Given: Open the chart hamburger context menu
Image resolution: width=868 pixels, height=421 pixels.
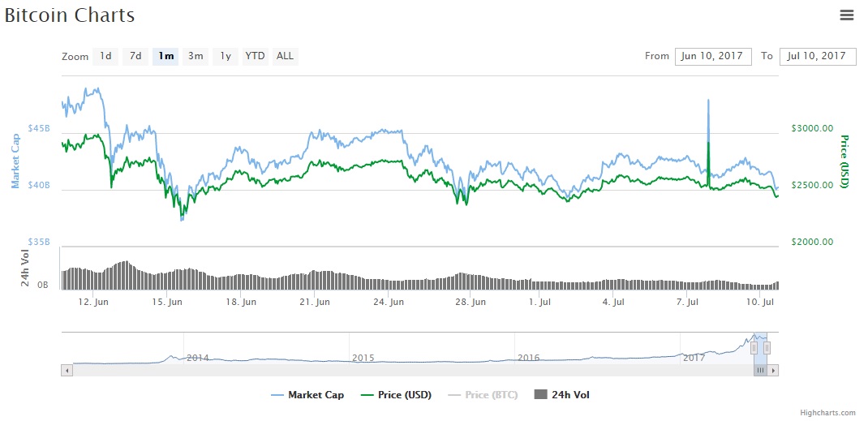Looking at the screenshot, I should 846,15.
